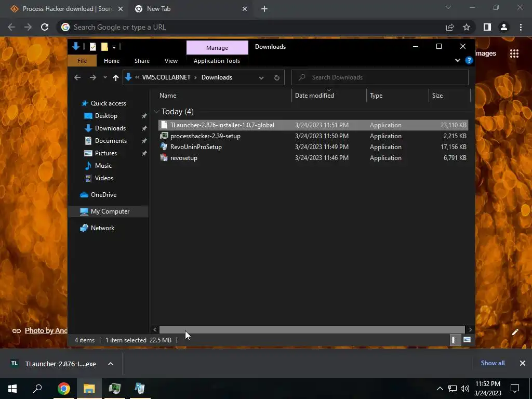Go back in File Explorer
The height and width of the screenshot is (399, 532).
77,77
